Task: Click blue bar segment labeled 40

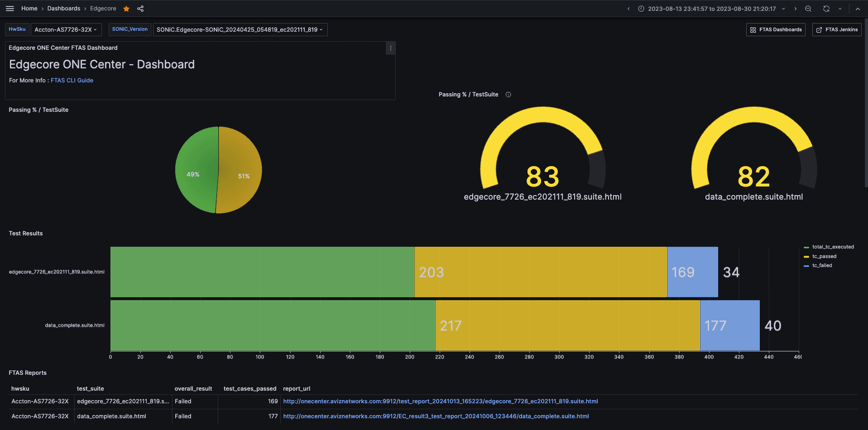Action: [x=730, y=325]
